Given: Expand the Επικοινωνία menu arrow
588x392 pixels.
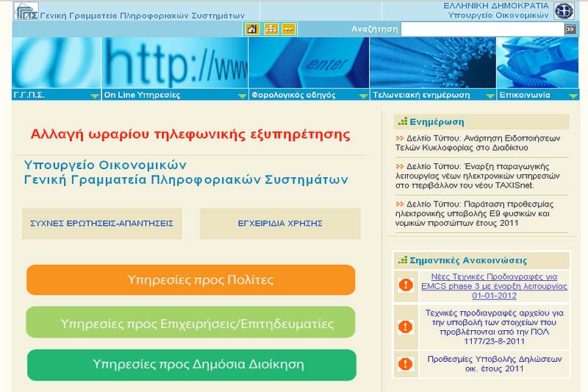Looking at the screenshot, I should coord(573,96).
